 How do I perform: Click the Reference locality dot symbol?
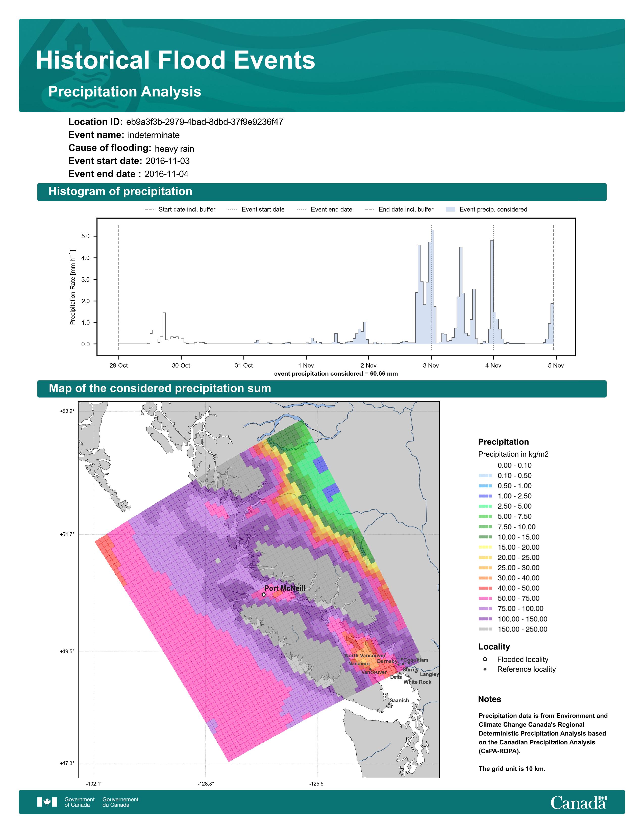pyautogui.click(x=485, y=669)
